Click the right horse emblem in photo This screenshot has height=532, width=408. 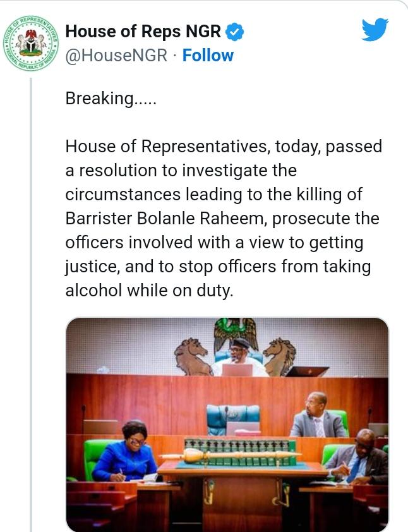(280, 356)
